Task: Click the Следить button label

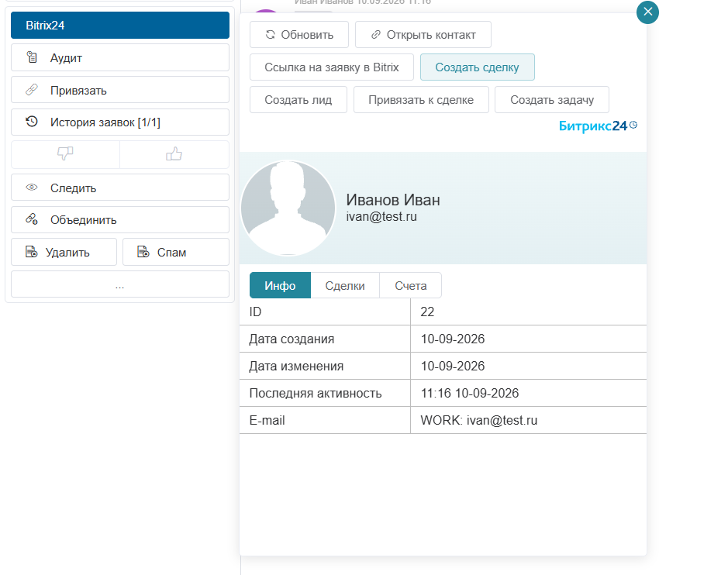Action: 74,188
